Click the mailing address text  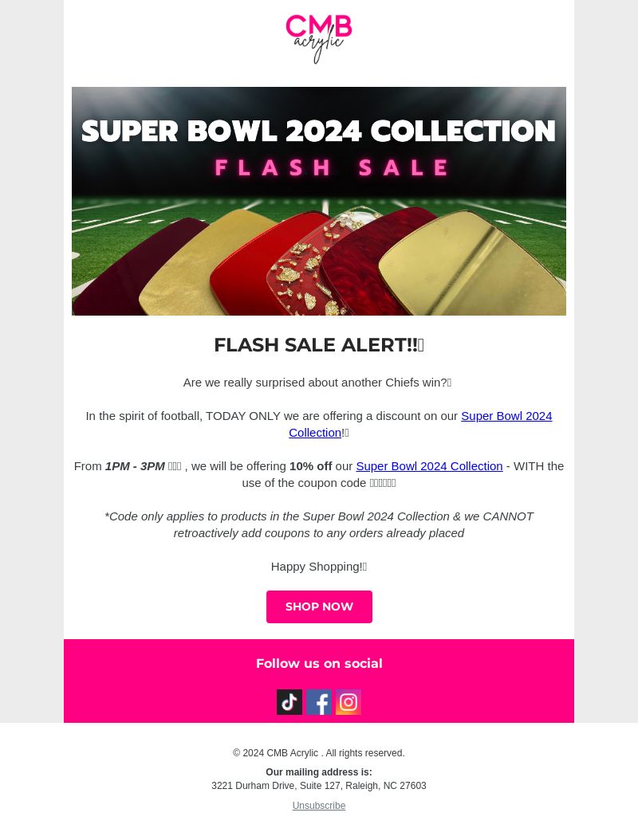[319, 785]
